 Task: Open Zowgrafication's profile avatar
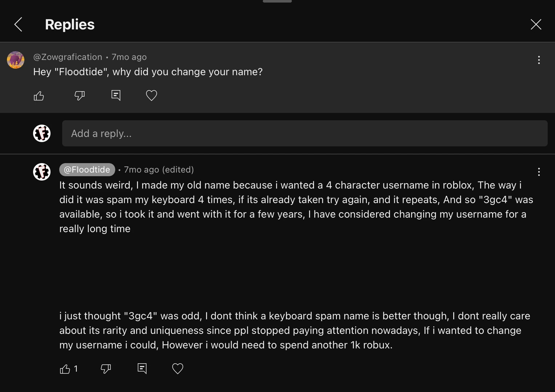click(x=16, y=60)
